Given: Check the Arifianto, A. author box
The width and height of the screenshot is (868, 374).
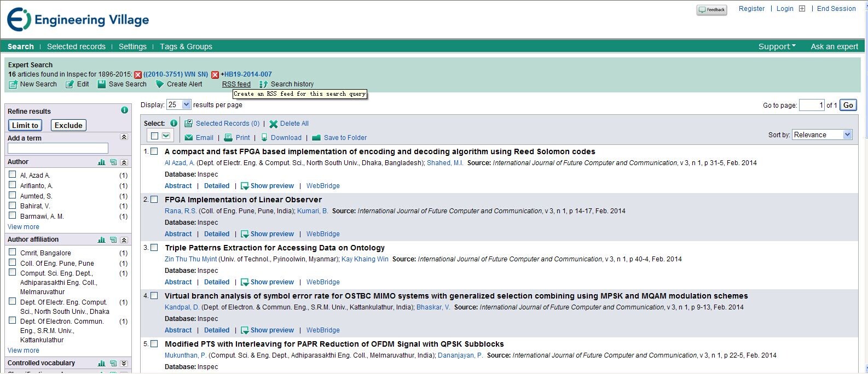Looking at the screenshot, I should 12,185.
